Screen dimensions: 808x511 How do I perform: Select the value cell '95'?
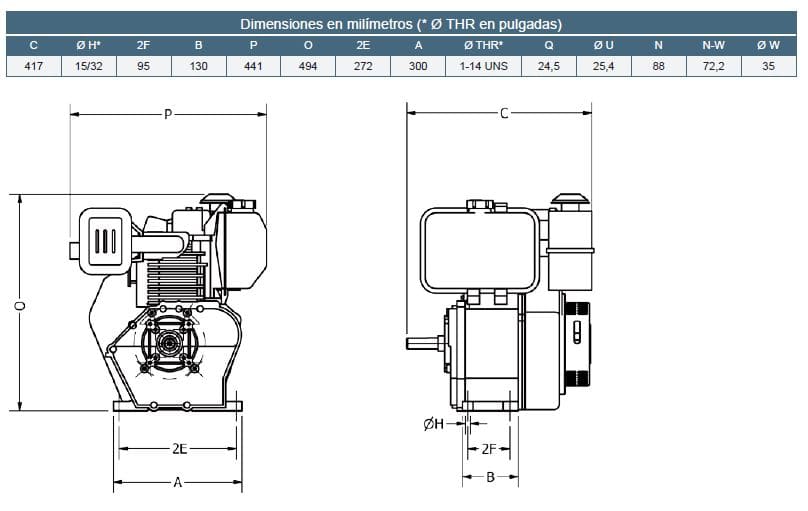coord(144,66)
